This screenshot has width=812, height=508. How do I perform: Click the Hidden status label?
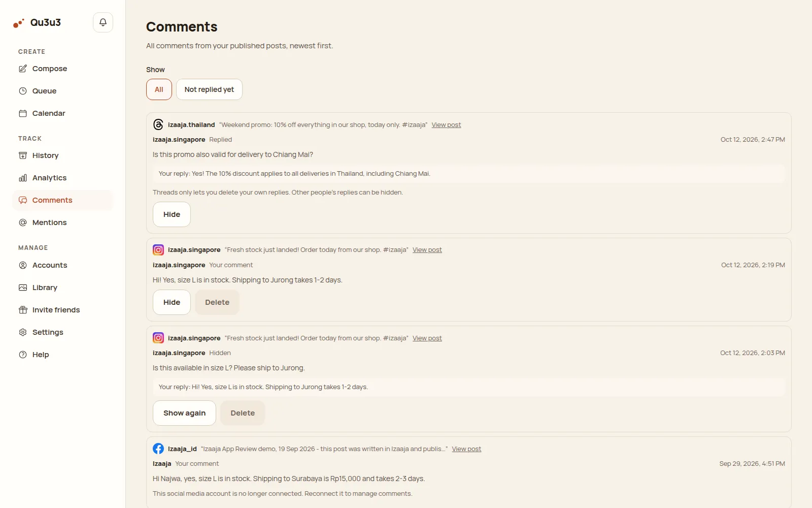220,353
